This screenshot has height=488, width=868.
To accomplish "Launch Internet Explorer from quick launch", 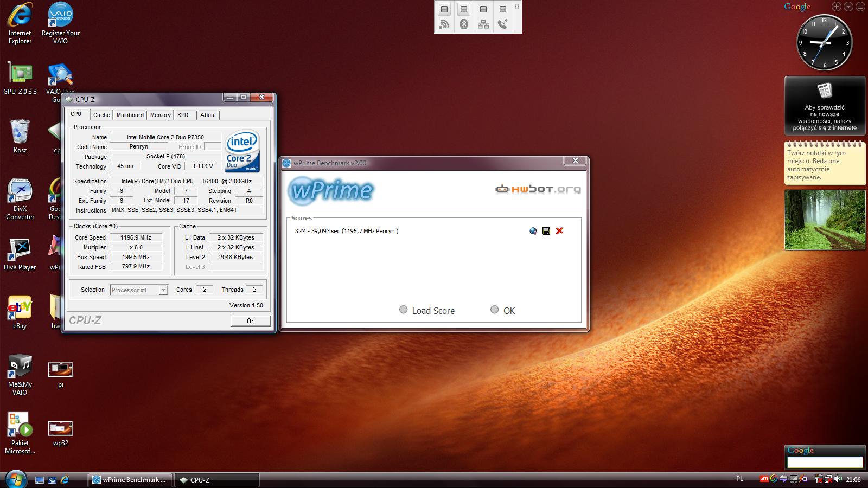I will coord(65,480).
